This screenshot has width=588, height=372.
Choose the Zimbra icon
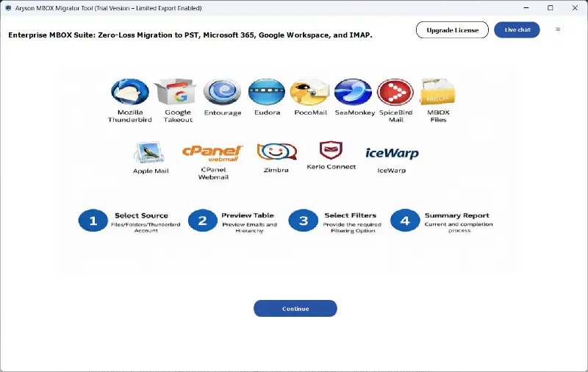coord(277,152)
